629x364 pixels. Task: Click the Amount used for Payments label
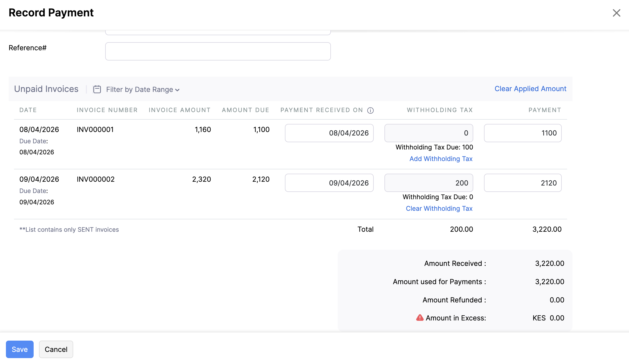[x=439, y=282]
